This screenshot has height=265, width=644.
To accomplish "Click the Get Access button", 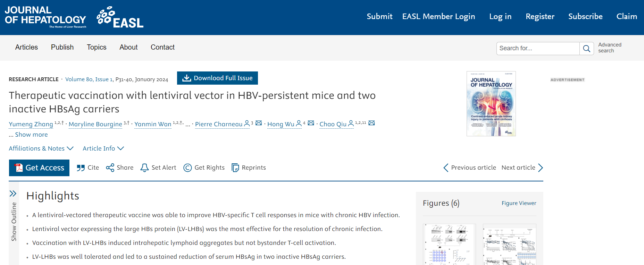I will tap(39, 168).
